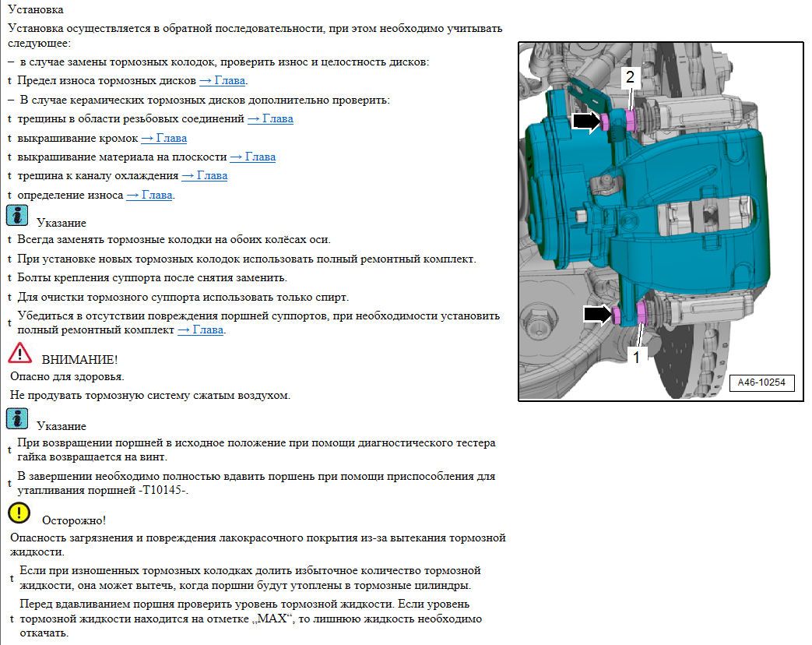Open Глава link after полный ремонтный комплект
812x645 pixels.
[x=200, y=330]
